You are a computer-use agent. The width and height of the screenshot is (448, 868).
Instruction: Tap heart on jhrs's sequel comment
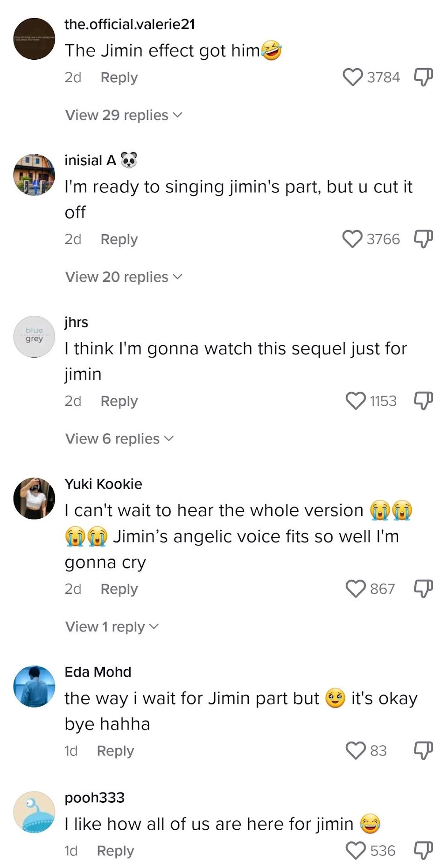pyautogui.click(x=356, y=401)
